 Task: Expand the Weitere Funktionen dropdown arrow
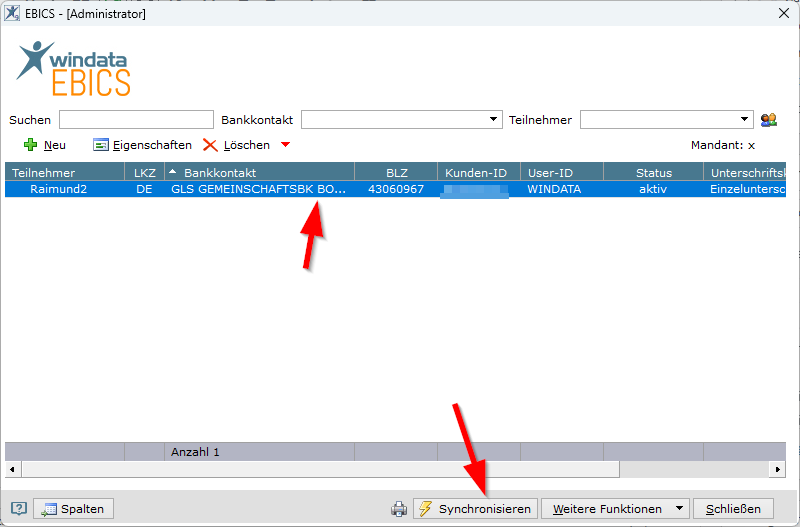click(680, 509)
